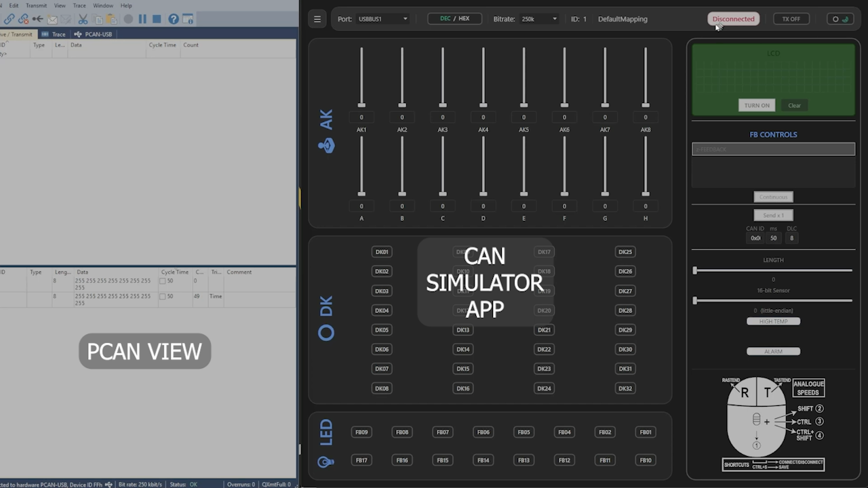Click the Connect link icon in PCAN-View toolbar
The image size is (868, 488).
[9, 19]
